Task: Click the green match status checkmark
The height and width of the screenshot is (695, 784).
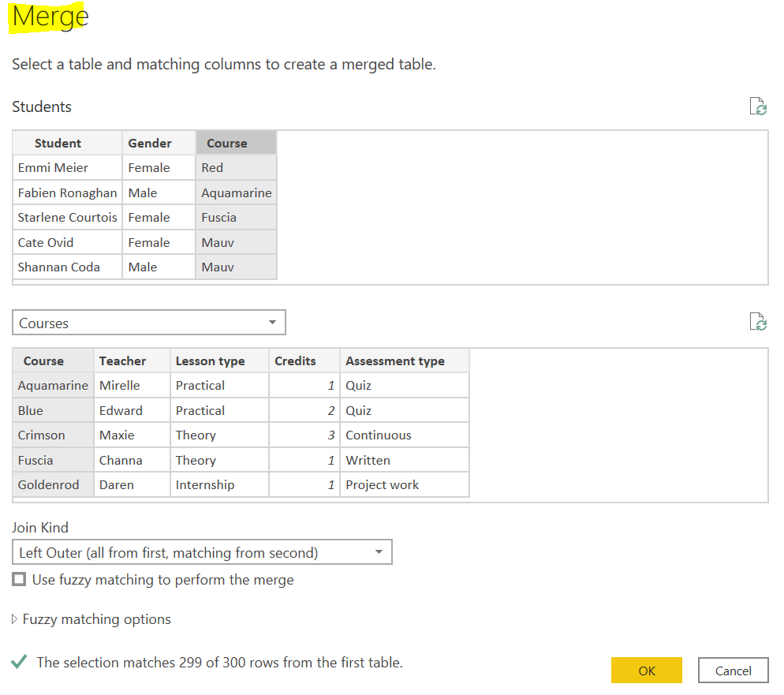Action: click(20, 662)
